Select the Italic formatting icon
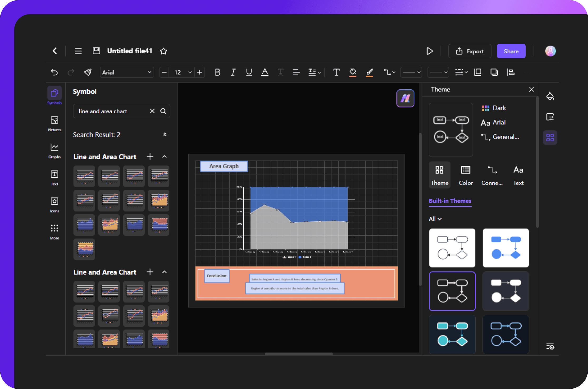 (233, 72)
